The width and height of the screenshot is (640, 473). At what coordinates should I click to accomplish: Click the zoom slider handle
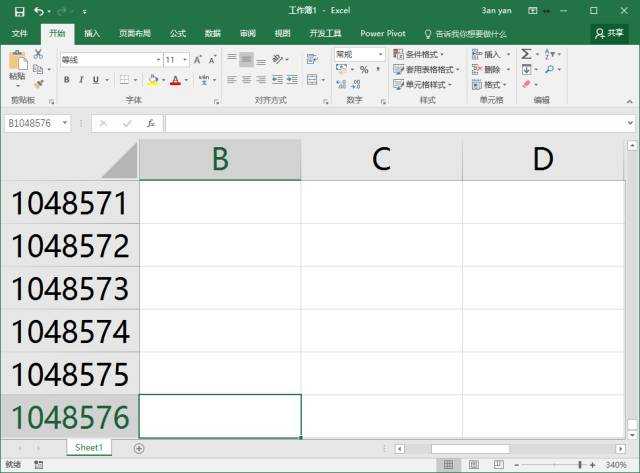tap(579, 465)
